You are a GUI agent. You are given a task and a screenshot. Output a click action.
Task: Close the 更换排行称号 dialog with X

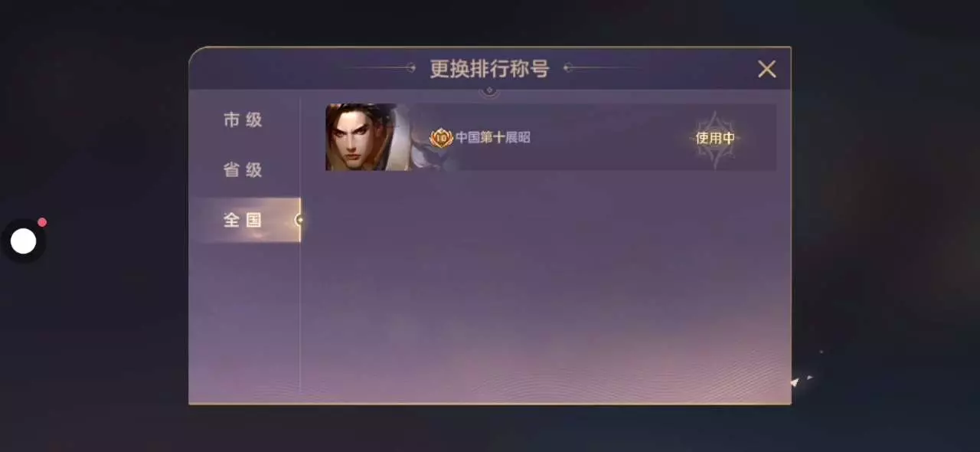point(766,69)
